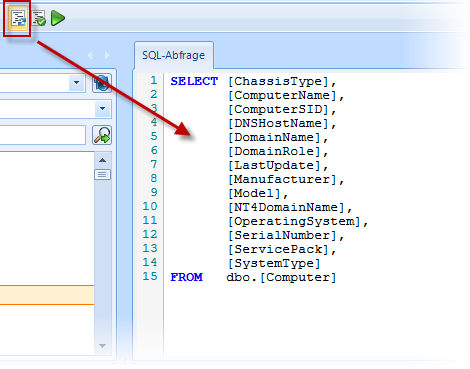Image resolution: width=470 pixels, height=369 pixels.
Task: Click [DNSHostName] in the query
Action: [x=279, y=123]
